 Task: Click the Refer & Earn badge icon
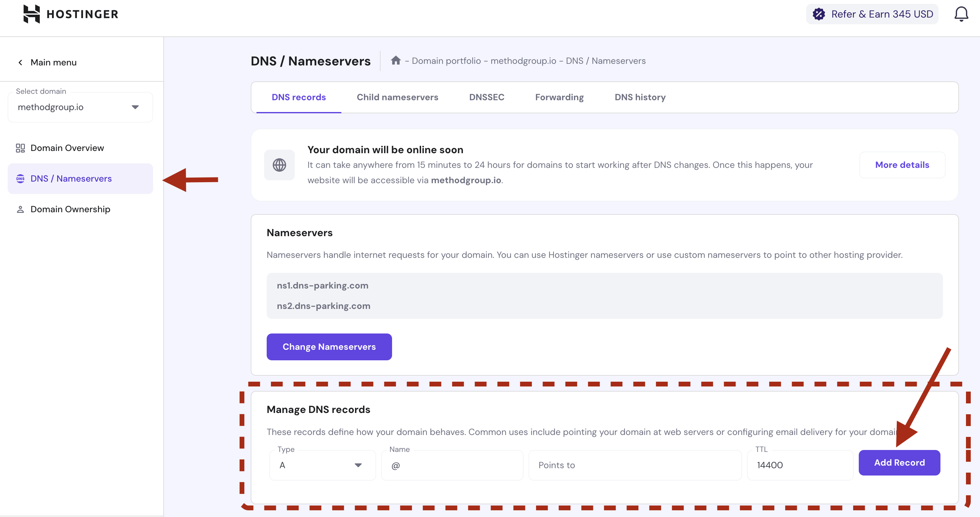point(819,14)
